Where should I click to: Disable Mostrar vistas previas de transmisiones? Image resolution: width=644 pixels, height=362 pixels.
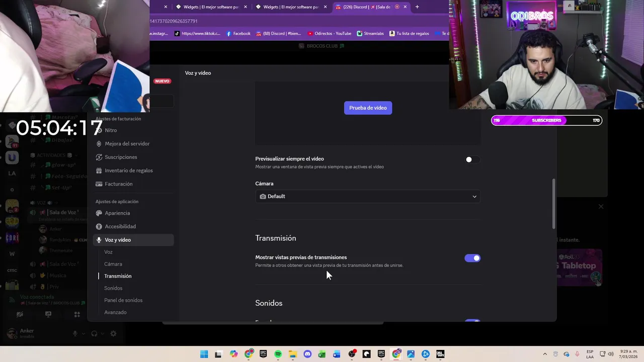pyautogui.click(x=472, y=258)
